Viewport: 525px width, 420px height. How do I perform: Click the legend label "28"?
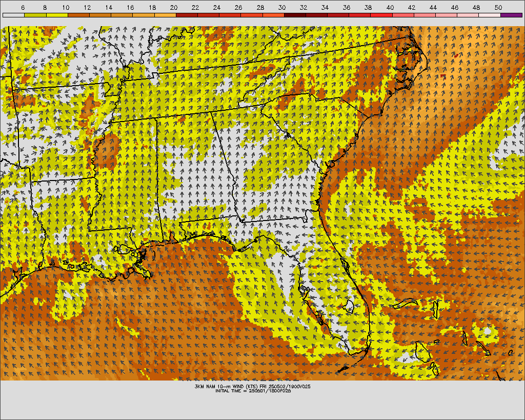(260, 8)
